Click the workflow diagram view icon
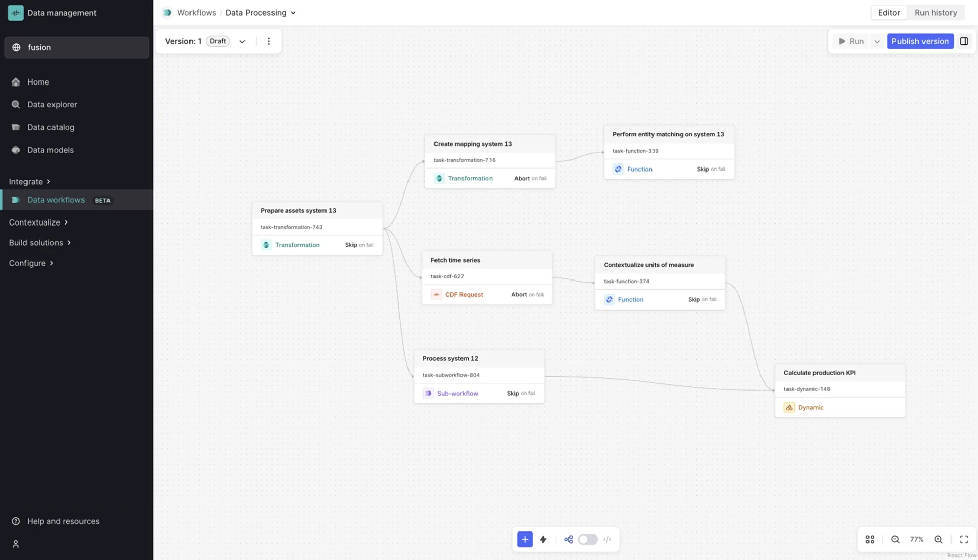978x560 pixels. click(x=568, y=539)
